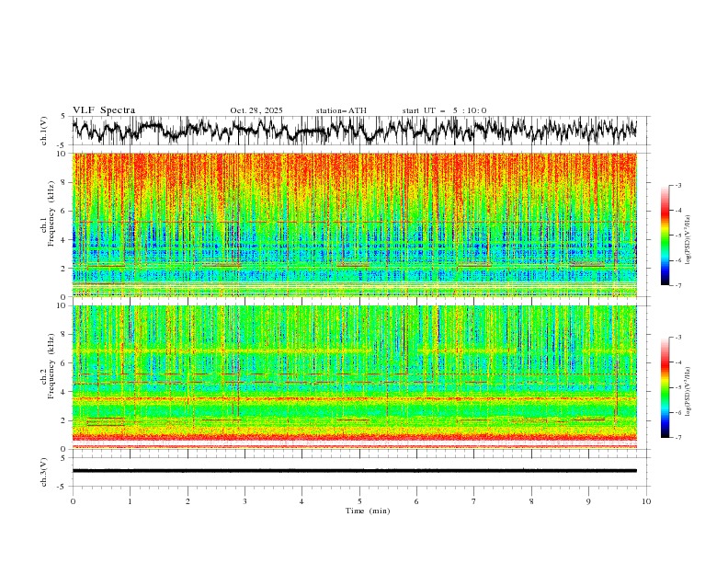Click the ch.1 color scale bar
The image size is (728, 563).
click(x=665, y=236)
